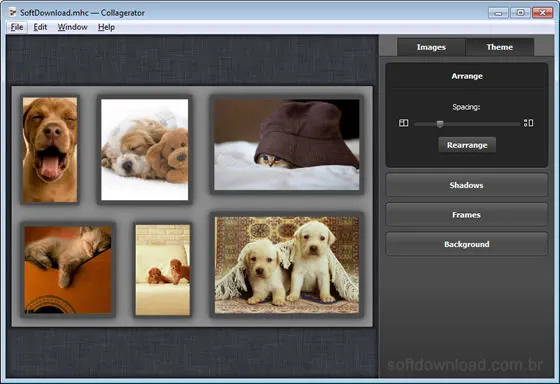
Task: Close the Collagerator window
Action: click(x=542, y=13)
